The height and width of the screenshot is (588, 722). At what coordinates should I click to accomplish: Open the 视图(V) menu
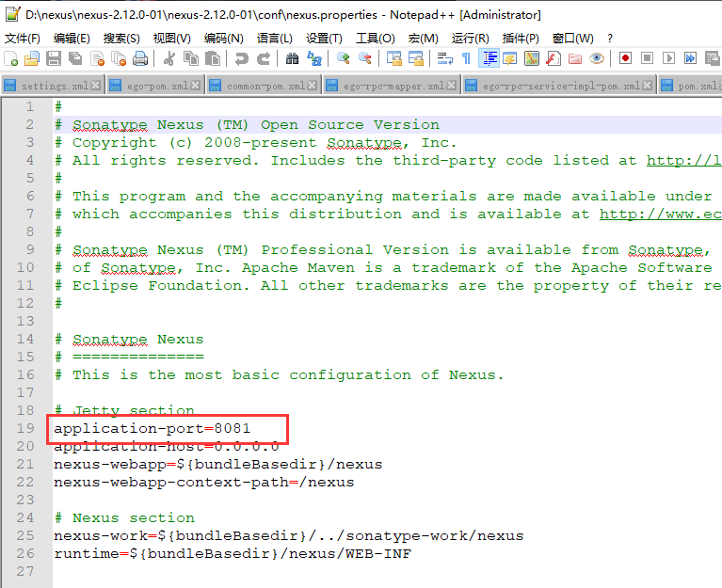pyautogui.click(x=171, y=39)
